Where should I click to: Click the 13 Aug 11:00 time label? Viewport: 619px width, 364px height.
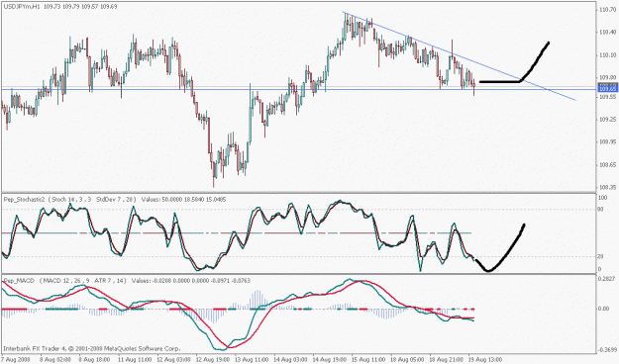(x=251, y=360)
